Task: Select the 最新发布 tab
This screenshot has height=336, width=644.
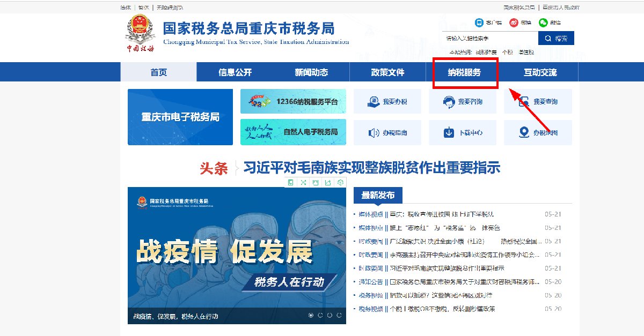Action: pos(378,195)
